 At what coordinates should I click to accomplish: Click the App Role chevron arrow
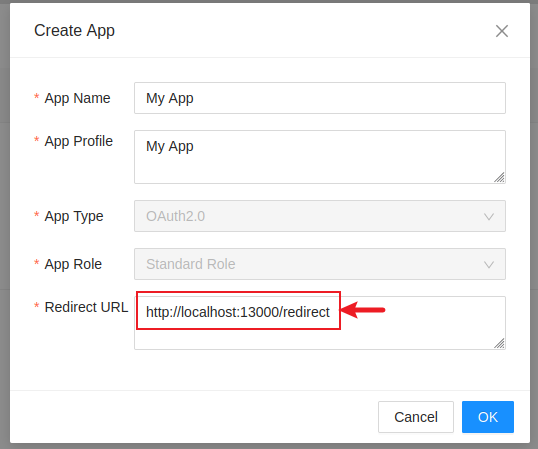coord(489,264)
